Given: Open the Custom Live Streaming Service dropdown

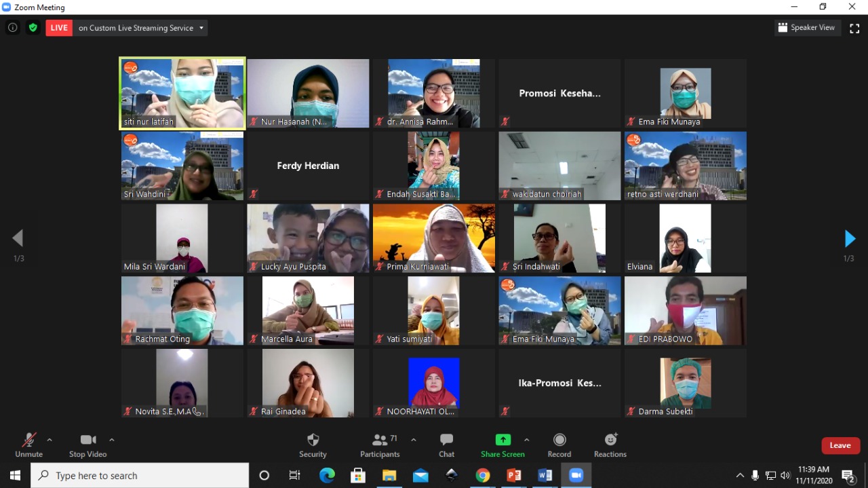Looking at the screenshot, I should point(141,28).
